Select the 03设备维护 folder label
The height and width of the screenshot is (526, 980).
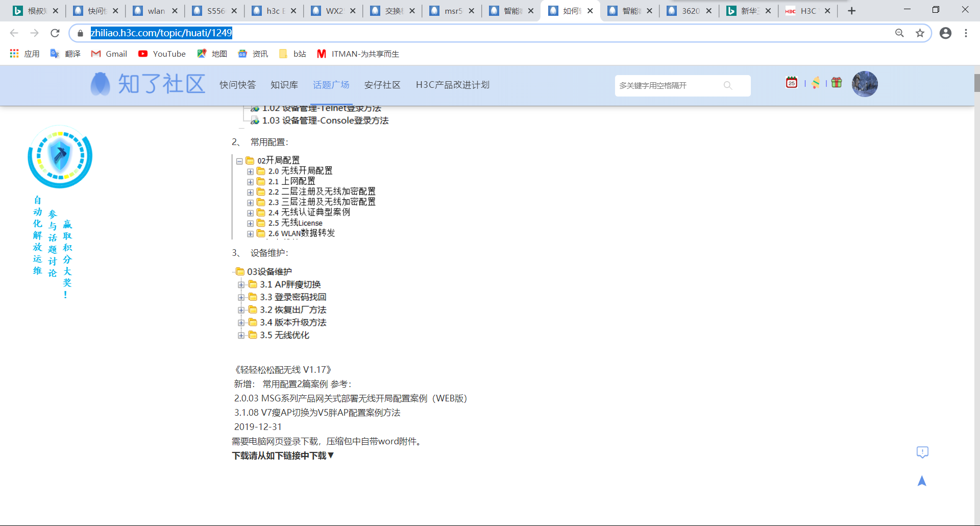pos(269,272)
